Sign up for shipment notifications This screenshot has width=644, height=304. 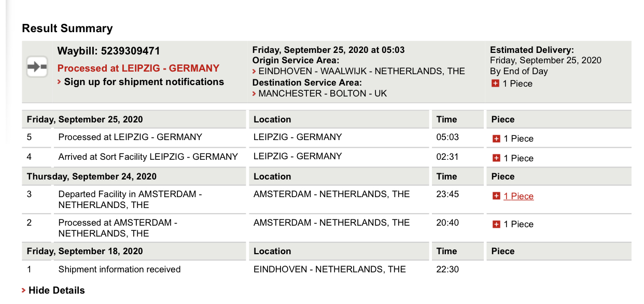tap(144, 82)
